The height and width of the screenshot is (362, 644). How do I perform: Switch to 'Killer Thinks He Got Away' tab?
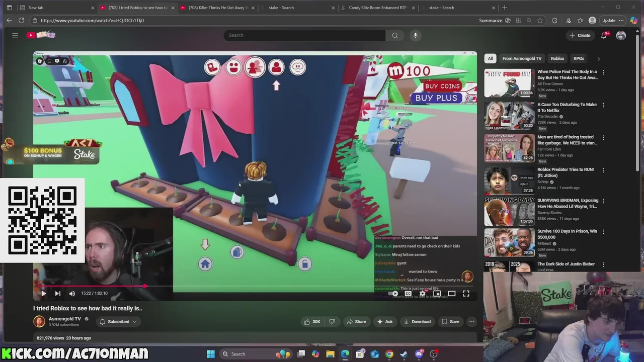click(218, 8)
